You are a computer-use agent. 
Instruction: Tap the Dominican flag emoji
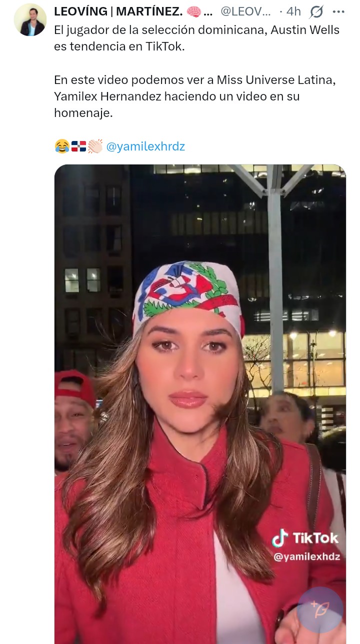click(x=78, y=146)
